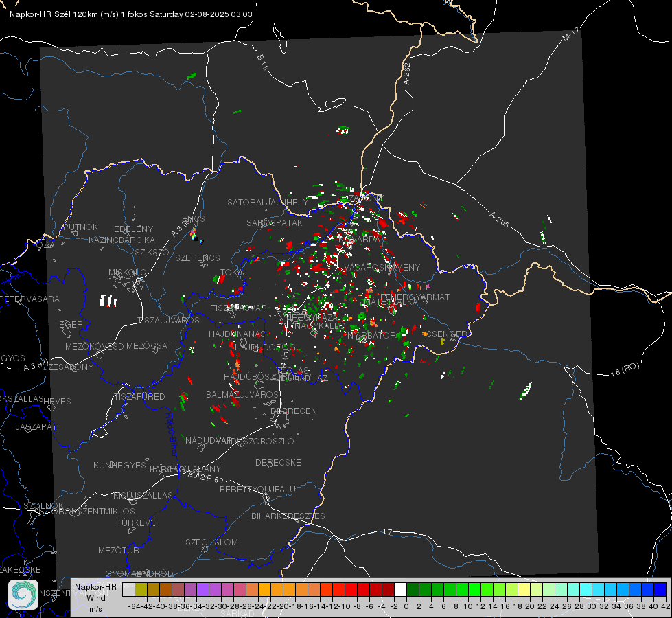Click the MEZŐKÖVESD label
The height and width of the screenshot is (618, 672).
(x=95, y=346)
